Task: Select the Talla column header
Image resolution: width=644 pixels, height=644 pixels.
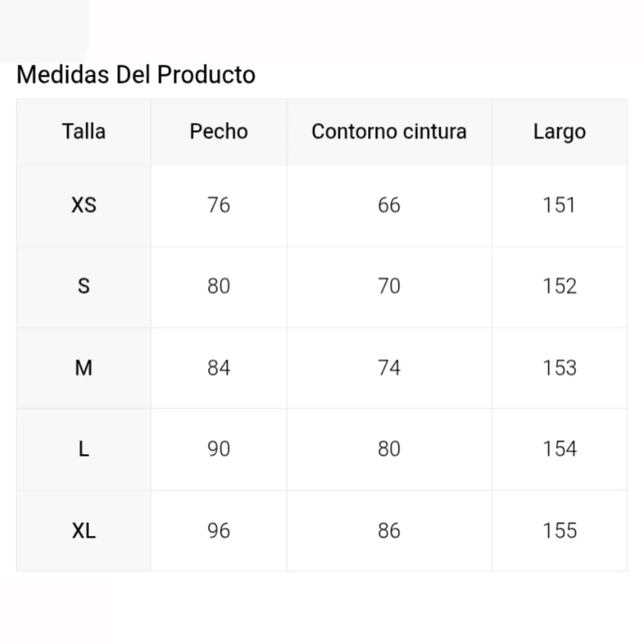Action: [84, 131]
